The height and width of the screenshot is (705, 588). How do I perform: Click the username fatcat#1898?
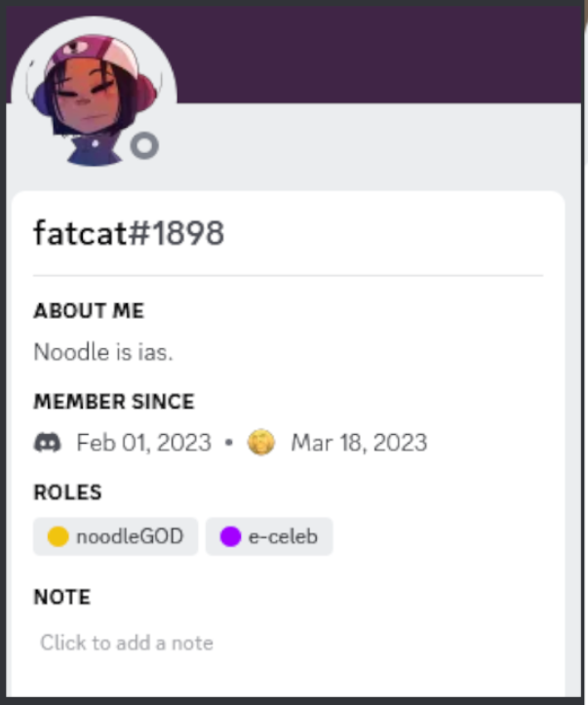pos(129,233)
